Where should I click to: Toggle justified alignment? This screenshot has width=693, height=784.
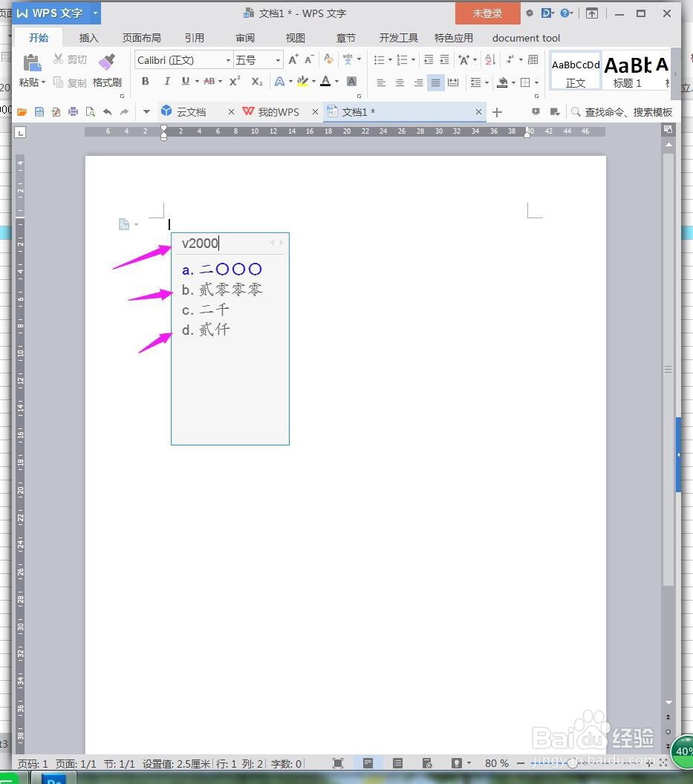(436, 82)
